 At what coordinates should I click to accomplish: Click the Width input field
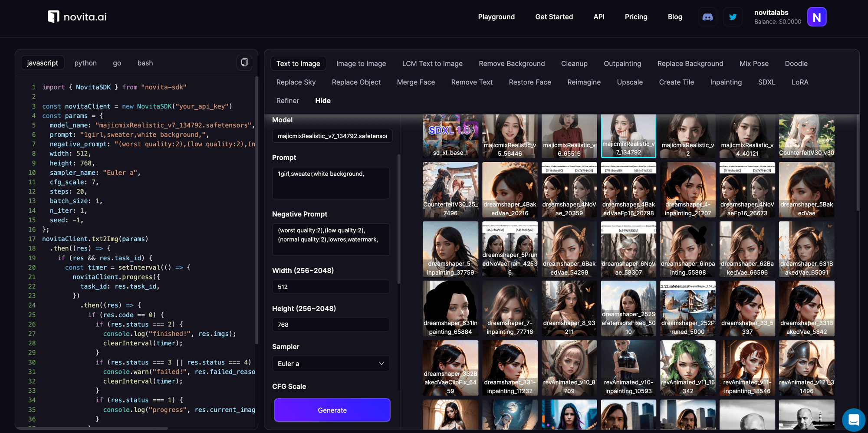pyautogui.click(x=331, y=287)
